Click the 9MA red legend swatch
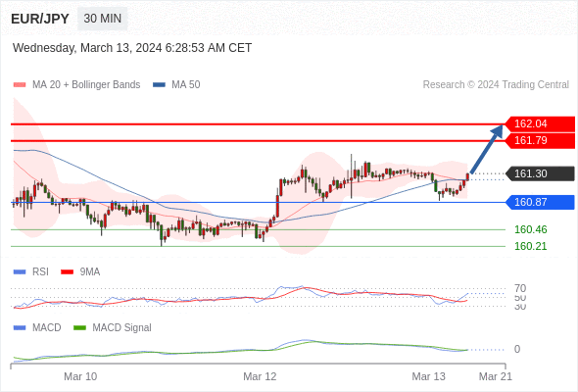Screen dimensions: 578x392 [67, 272]
